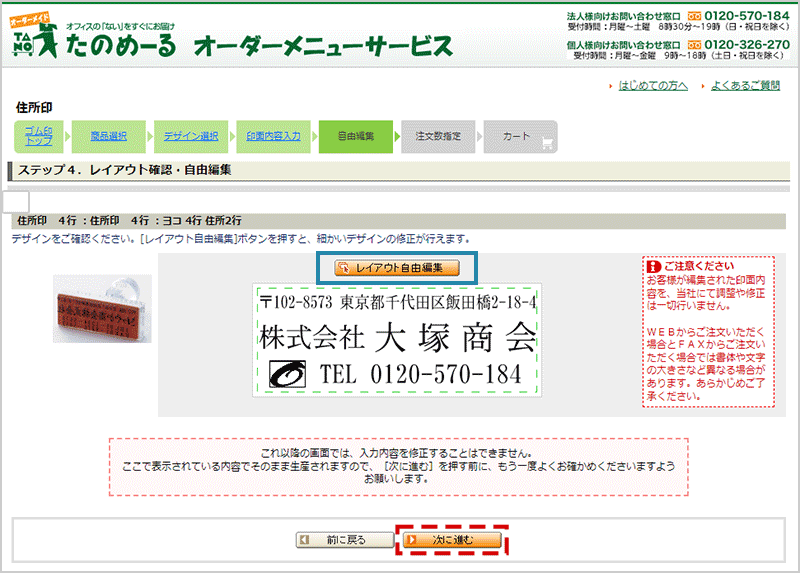The width and height of the screenshot is (800, 573).
Task: Click the レイアウト自由編集 button
Action: click(397, 268)
